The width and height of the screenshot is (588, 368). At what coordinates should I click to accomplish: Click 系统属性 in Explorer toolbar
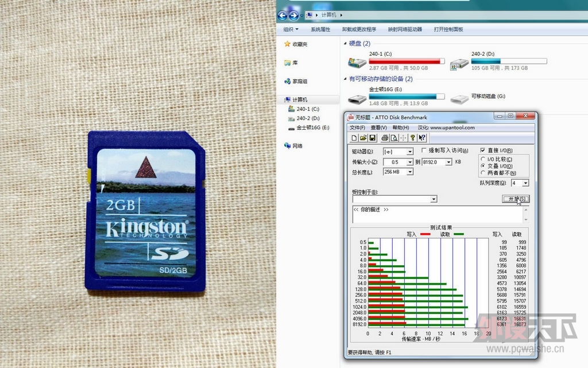tap(320, 29)
